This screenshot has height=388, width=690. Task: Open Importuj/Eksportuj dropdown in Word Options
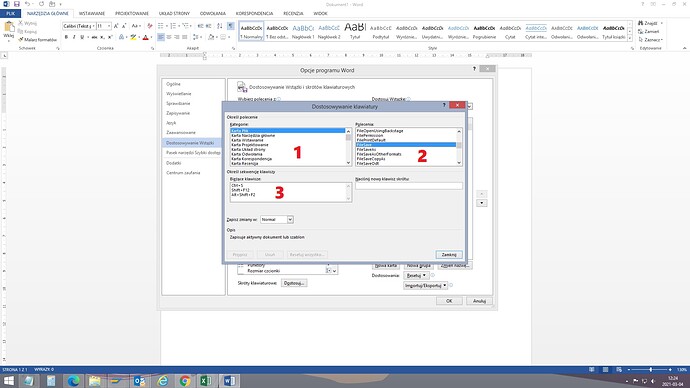click(x=426, y=286)
